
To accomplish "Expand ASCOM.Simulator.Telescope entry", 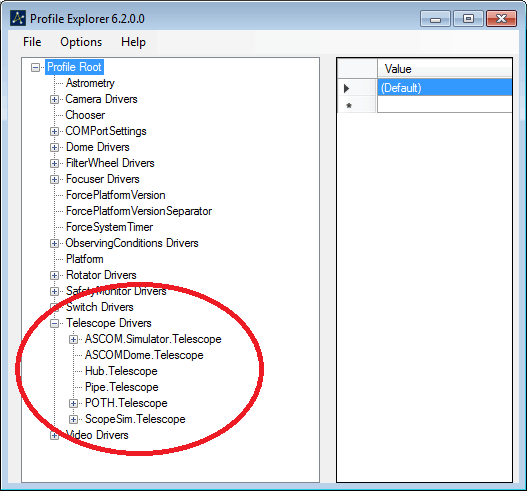I will [73, 339].
